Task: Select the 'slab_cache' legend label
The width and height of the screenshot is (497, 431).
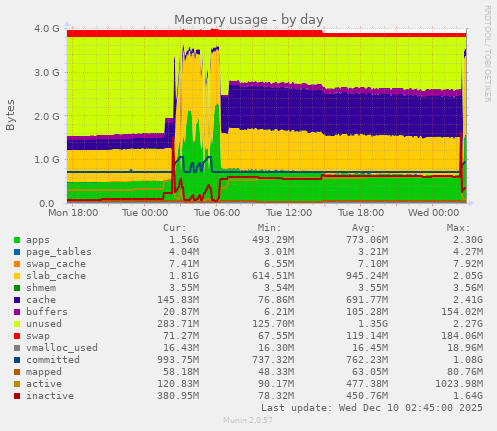Action: tap(56, 276)
